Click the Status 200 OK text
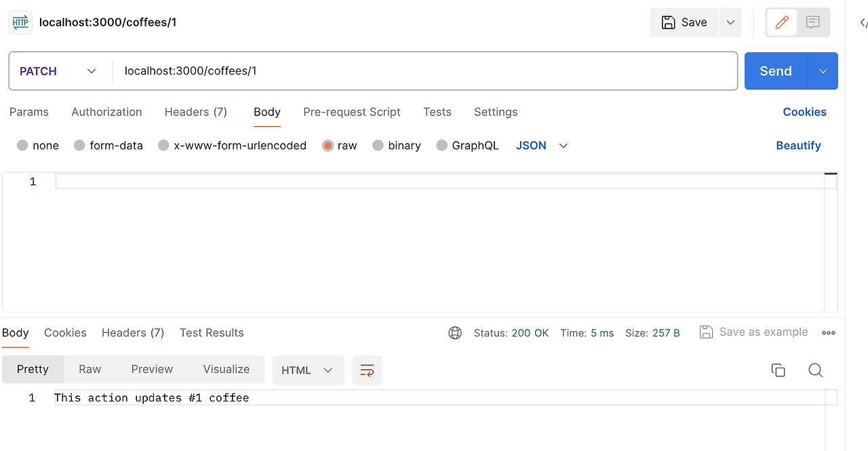This screenshot has height=451, width=868. 511,333
